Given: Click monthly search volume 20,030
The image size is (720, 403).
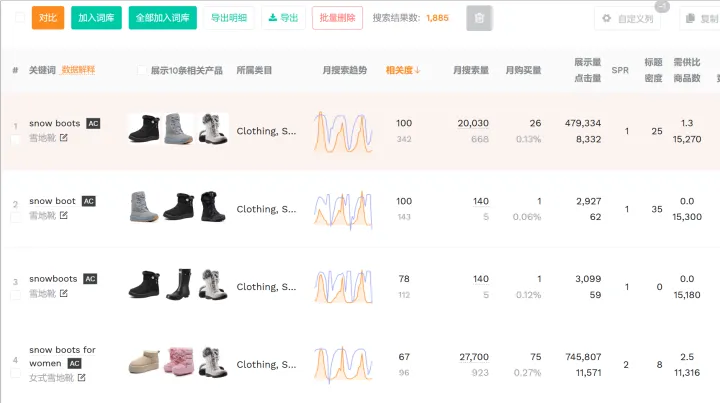Looking at the screenshot, I should coord(473,123).
